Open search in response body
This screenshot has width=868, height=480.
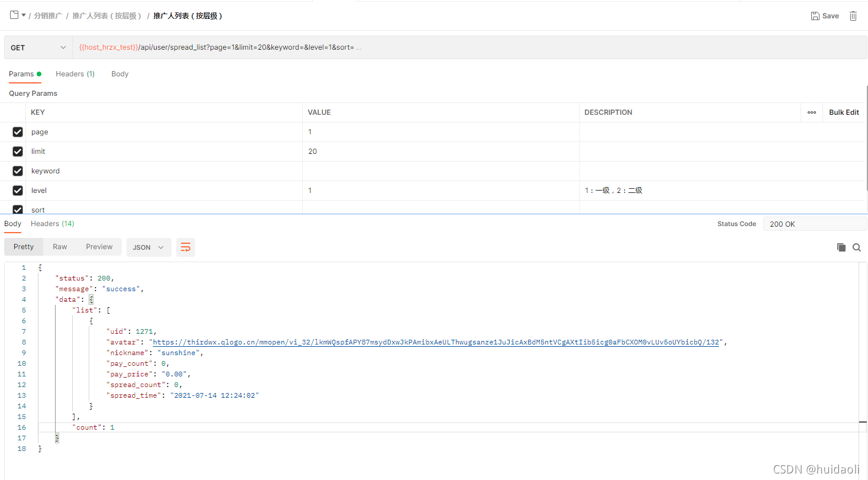857,247
